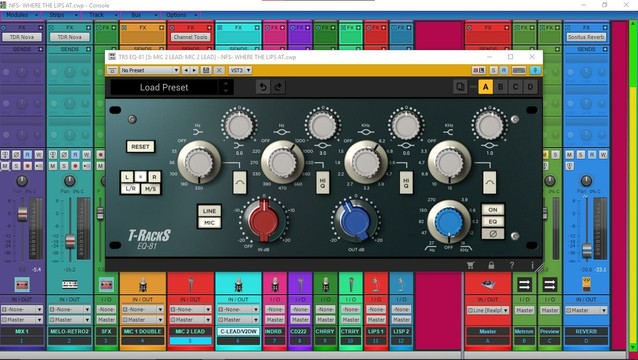Click the copy A/B settings icon

click(460, 87)
